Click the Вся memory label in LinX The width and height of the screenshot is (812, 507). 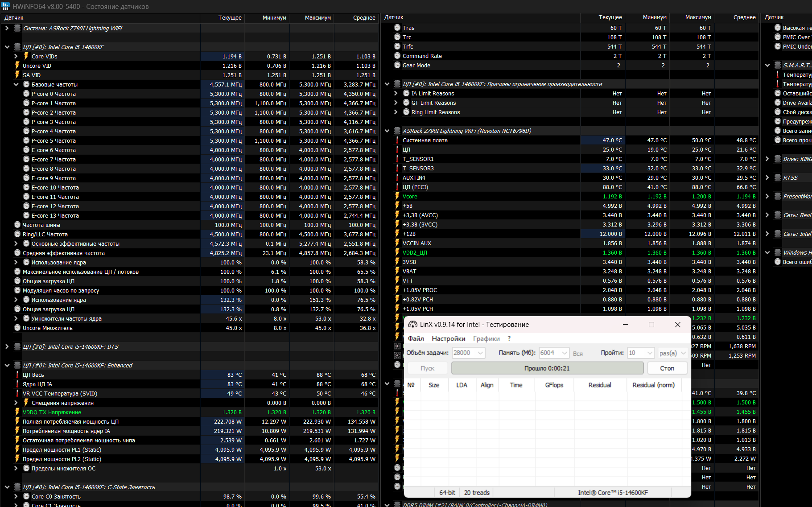(577, 353)
